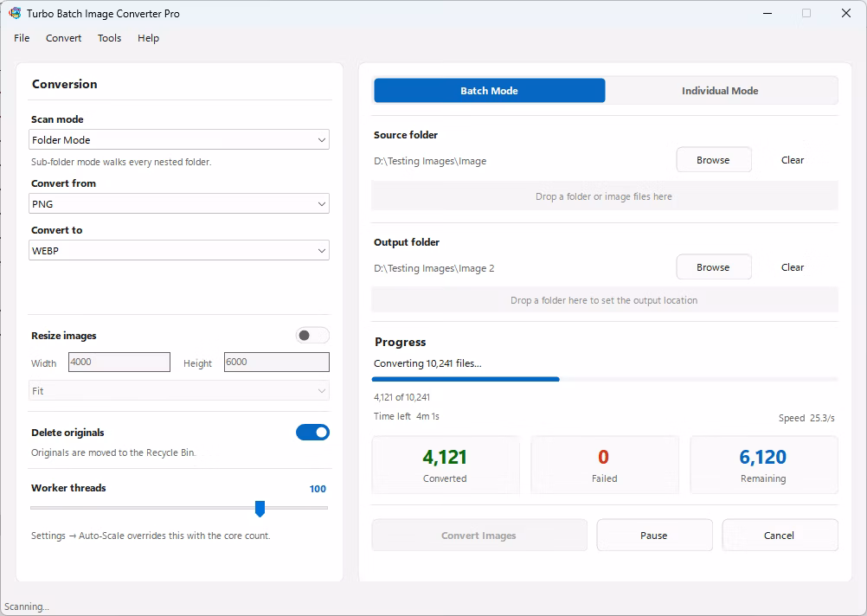Screen dimensions: 867x616
Task: Pause the running conversion
Action: coord(655,536)
